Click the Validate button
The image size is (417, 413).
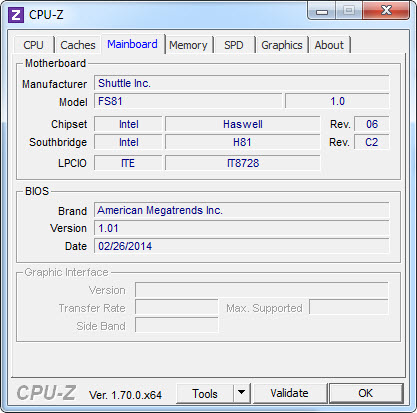[289, 393]
